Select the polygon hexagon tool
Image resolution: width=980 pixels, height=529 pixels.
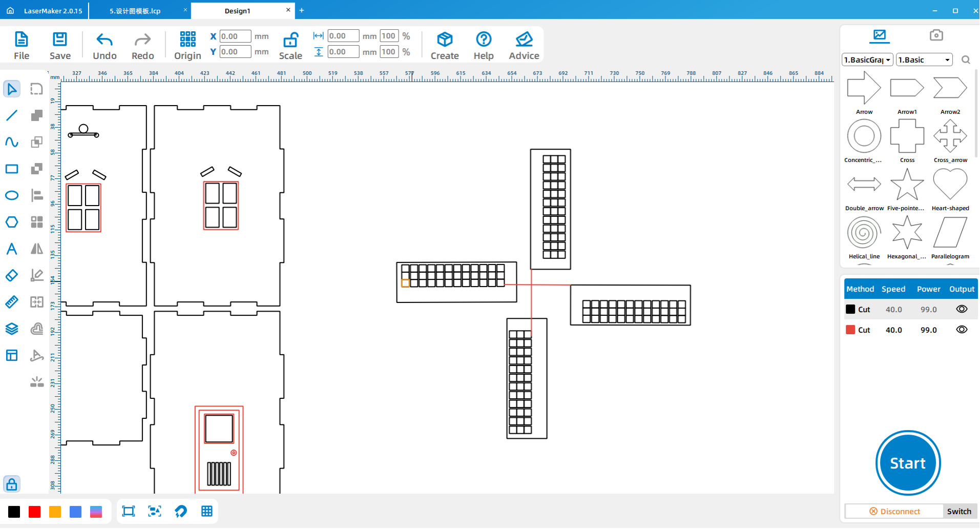pyautogui.click(x=12, y=222)
